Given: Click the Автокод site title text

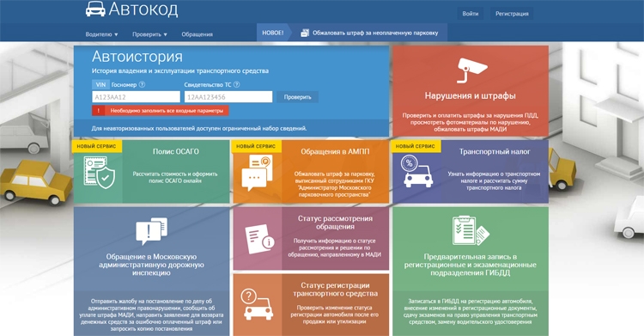Looking at the screenshot, I should (143, 9).
